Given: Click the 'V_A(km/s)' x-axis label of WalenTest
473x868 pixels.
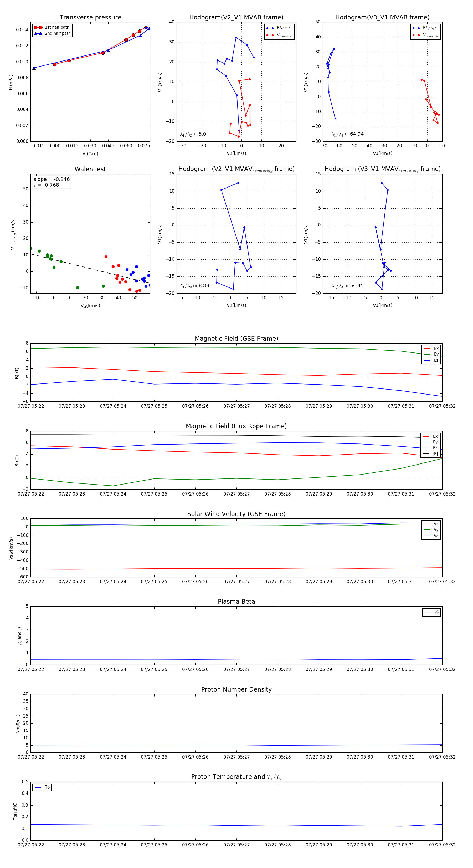Looking at the screenshot, I should (90, 306).
